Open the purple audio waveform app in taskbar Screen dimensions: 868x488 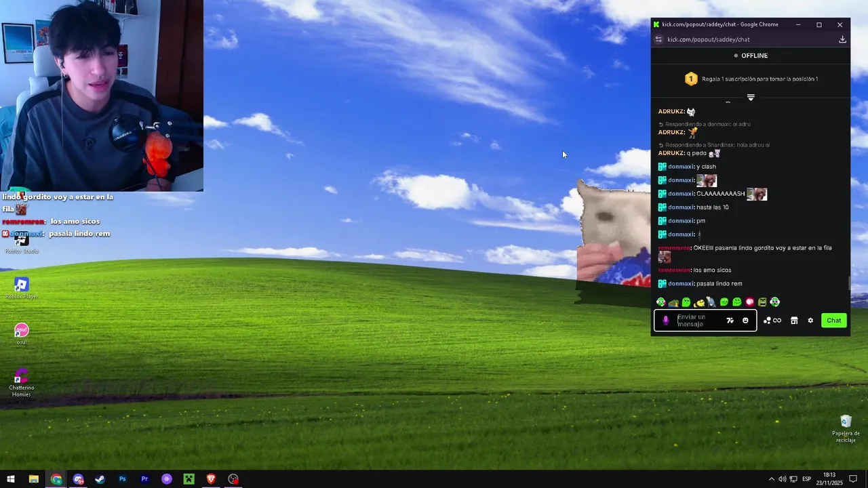pyautogui.click(x=167, y=479)
